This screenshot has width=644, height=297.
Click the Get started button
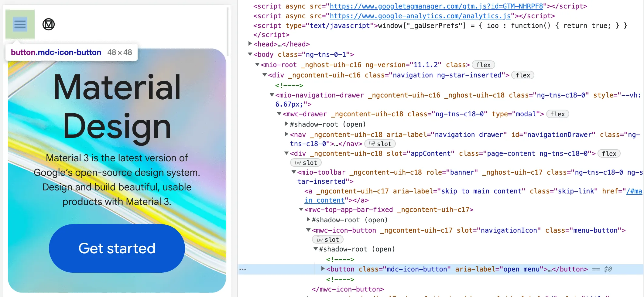point(117,248)
